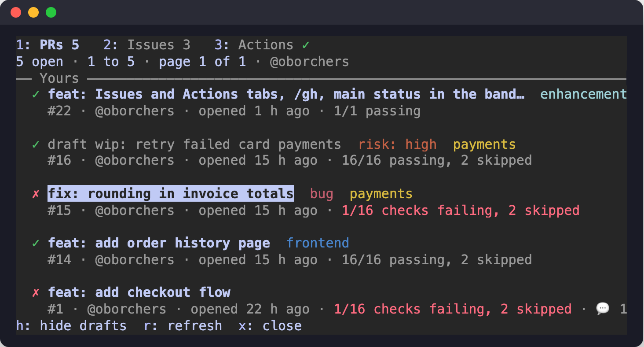Click the green maximize window button
This screenshot has height=347, width=644.
click(x=51, y=12)
